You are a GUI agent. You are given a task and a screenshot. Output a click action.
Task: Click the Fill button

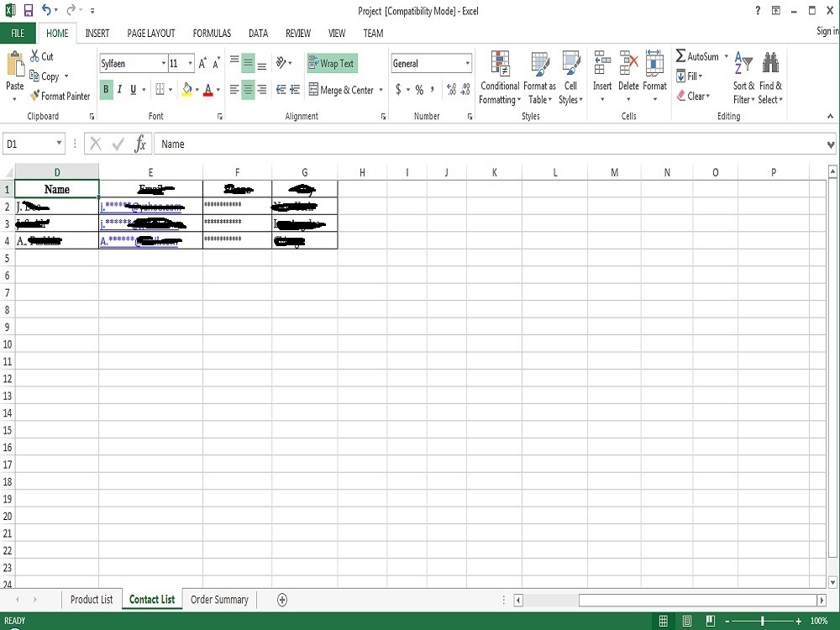click(x=690, y=76)
